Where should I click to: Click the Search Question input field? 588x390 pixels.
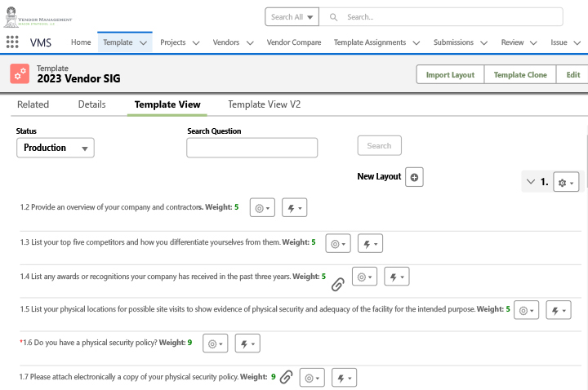pyautogui.click(x=252, y=148)
